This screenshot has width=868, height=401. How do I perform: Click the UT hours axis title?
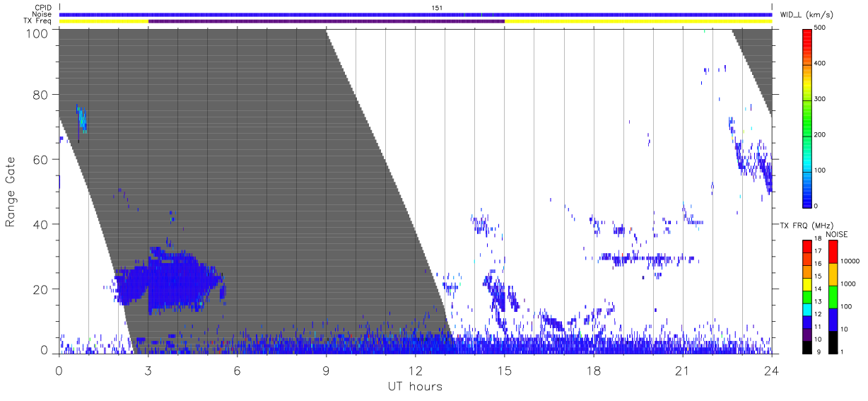click(x=415, y=387)
